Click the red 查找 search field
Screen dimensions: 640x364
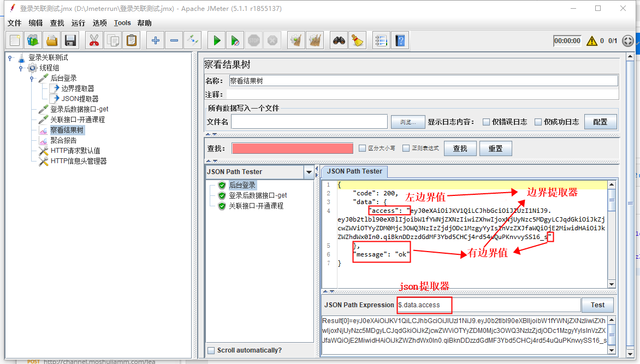click(x=292, y=148)
